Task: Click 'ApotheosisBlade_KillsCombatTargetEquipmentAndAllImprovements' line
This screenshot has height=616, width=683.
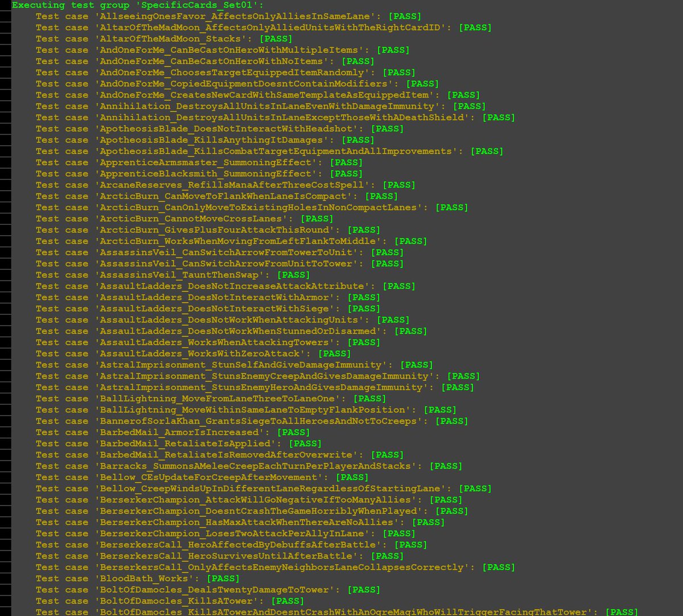Action: click(270, 151)
